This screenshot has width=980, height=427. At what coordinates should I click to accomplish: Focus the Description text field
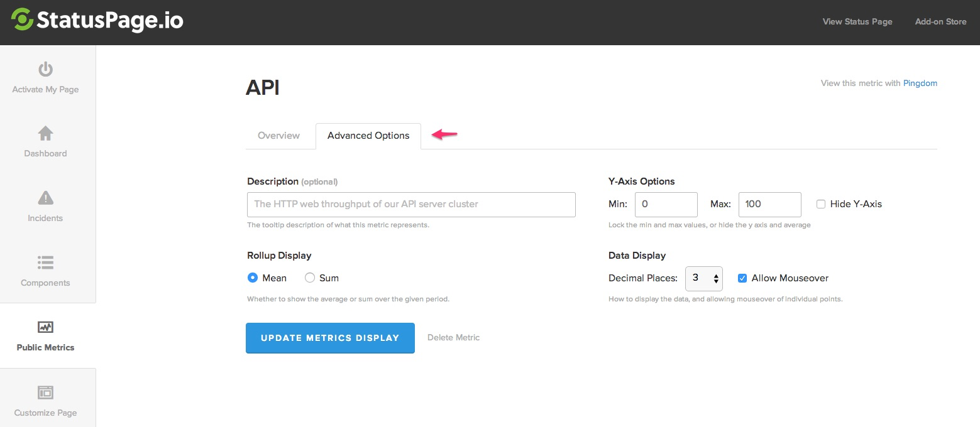coord(411,205)
